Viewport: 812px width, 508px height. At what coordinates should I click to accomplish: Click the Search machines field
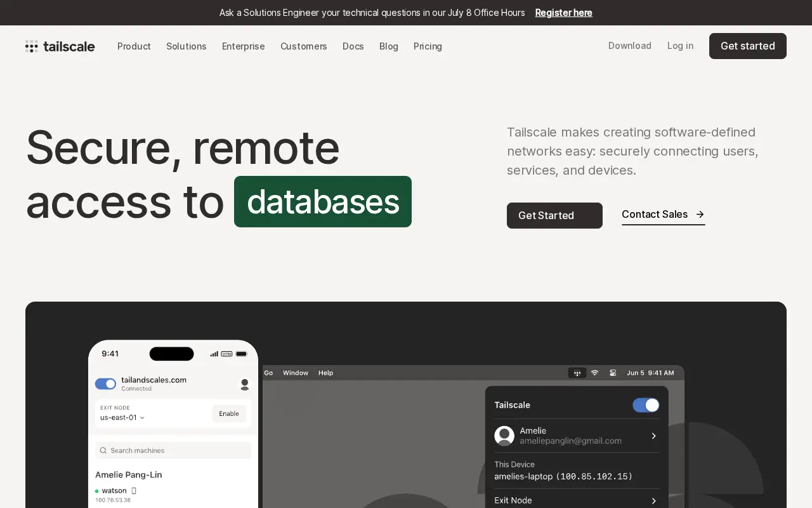tap(173, 450)
